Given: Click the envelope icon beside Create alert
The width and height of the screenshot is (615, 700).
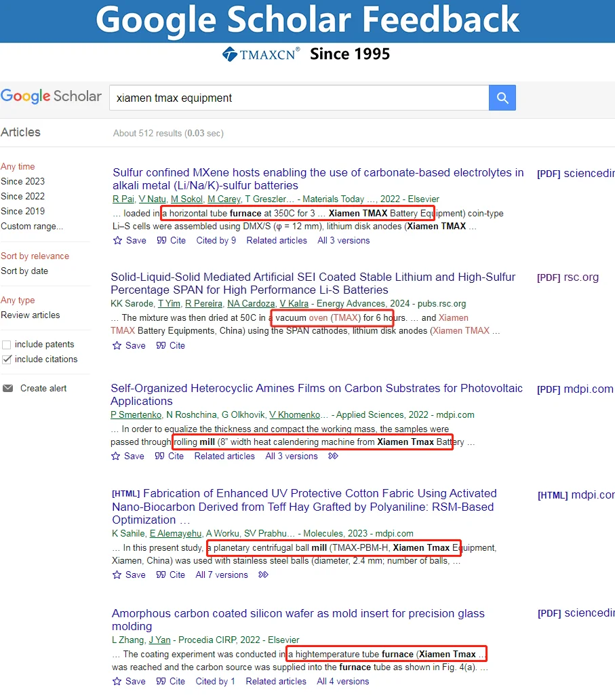Looking at the screenshot, I should [x=8, y=389].
